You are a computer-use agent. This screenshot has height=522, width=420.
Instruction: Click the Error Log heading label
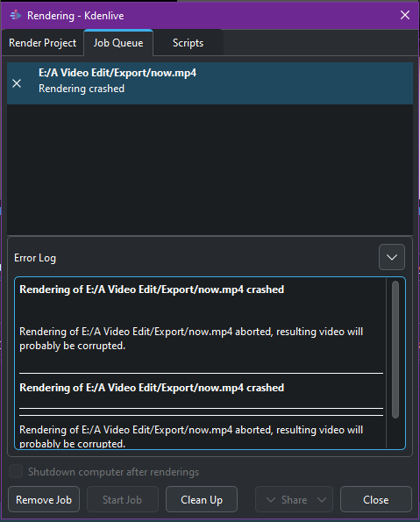point(35,258)
